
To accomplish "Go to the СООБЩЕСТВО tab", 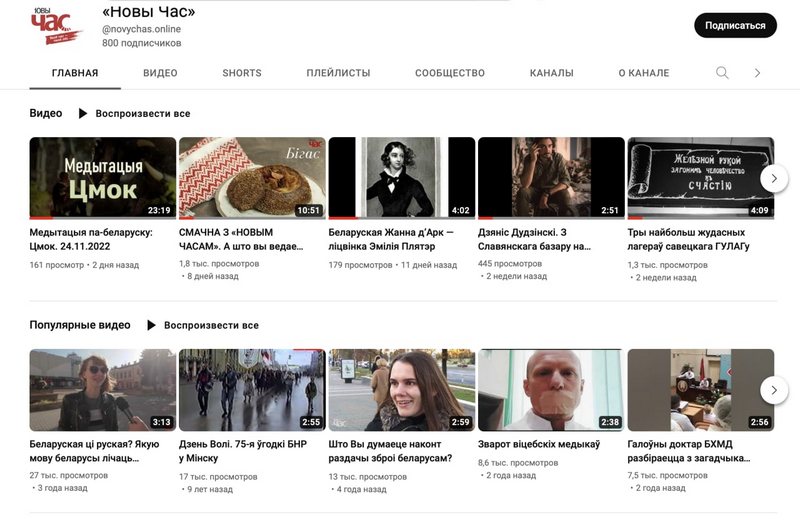I will tap(450, 73).
